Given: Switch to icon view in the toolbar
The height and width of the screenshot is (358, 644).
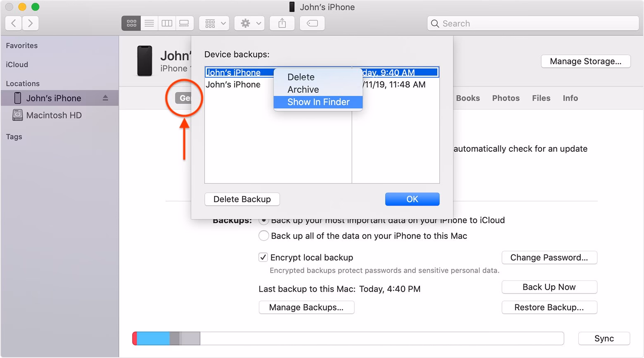Looking at the screenshot, I should pos(131,23).
